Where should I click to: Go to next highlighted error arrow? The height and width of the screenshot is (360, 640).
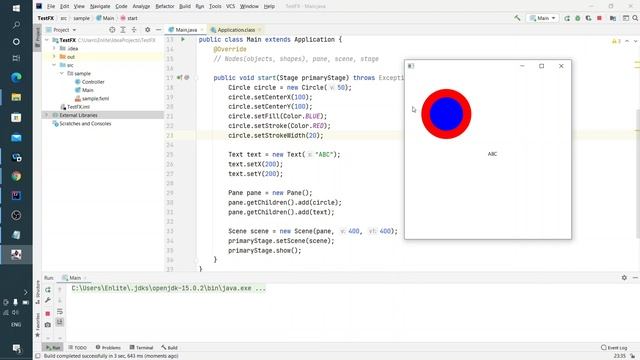pos(635,41)
